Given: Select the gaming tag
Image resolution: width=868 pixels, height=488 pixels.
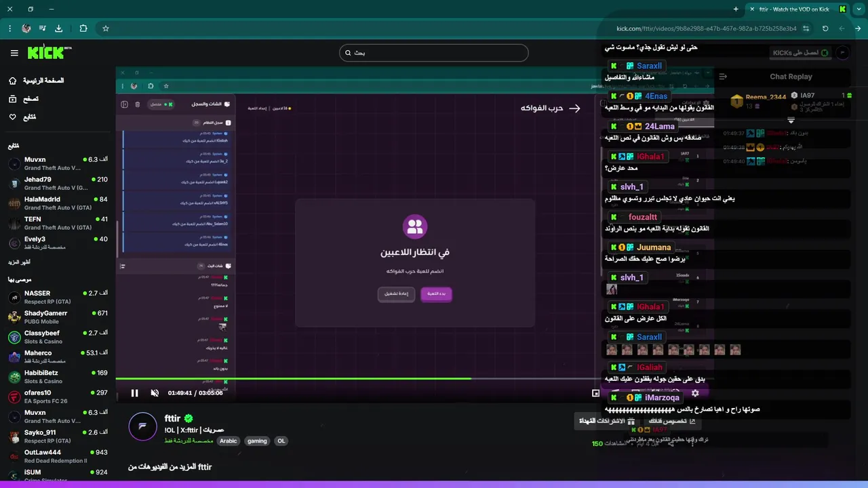Looking at the screenshot, I should click(257, 441).
